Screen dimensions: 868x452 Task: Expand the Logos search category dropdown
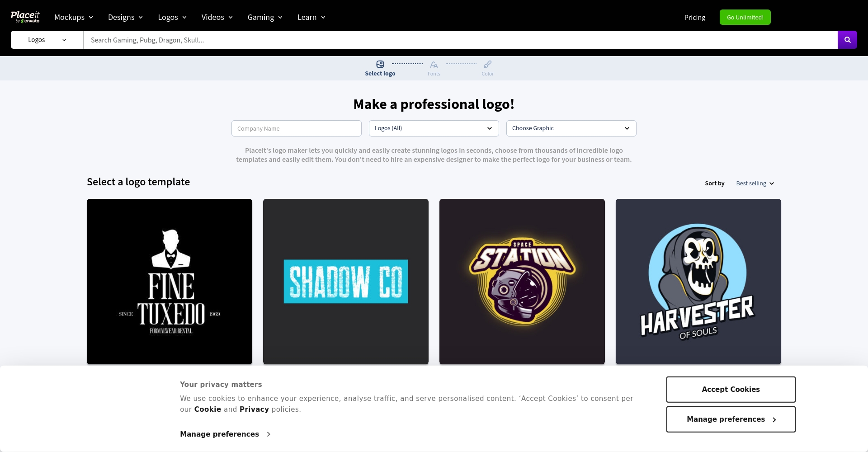(47, 40)
